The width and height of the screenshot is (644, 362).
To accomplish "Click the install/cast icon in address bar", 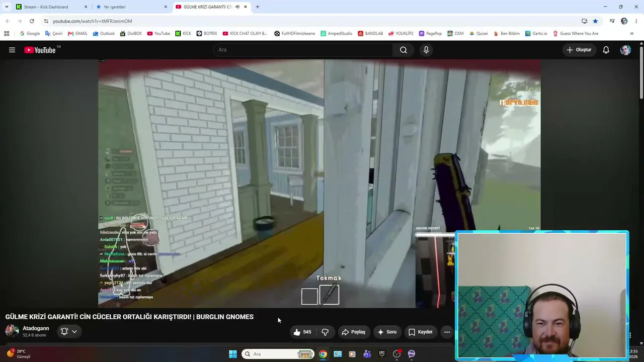I will tap(584, 21).
